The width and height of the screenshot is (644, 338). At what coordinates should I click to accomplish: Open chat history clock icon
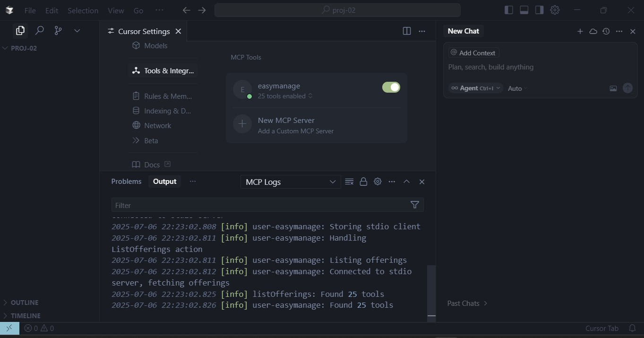pos(606,31)
